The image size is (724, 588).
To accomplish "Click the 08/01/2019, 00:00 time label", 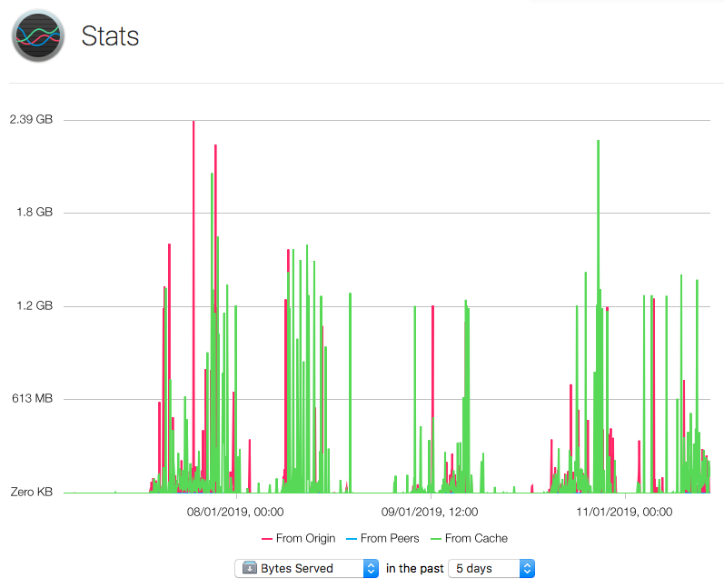I will [235, 512].
